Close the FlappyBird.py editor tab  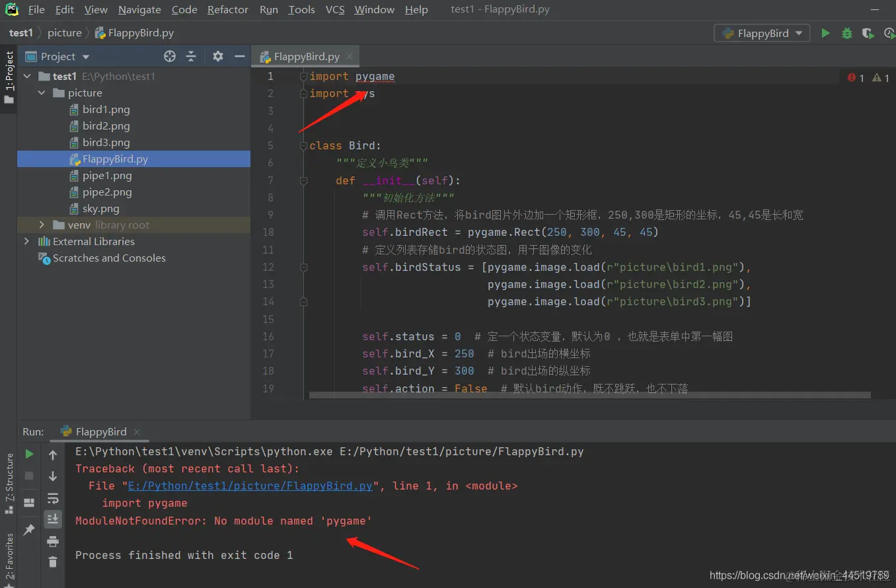[350, 57]
